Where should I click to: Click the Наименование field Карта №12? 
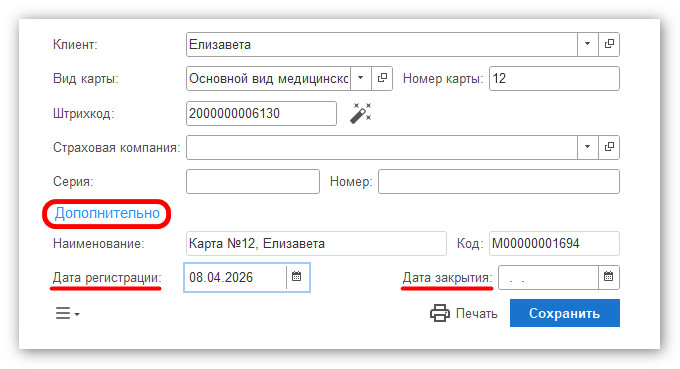coord(316,243)
